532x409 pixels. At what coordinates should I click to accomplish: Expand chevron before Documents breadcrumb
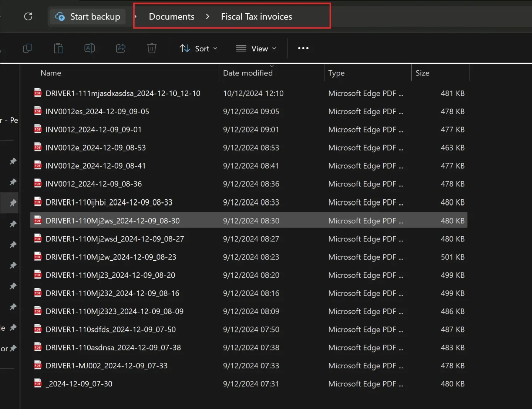coord(135,17)
